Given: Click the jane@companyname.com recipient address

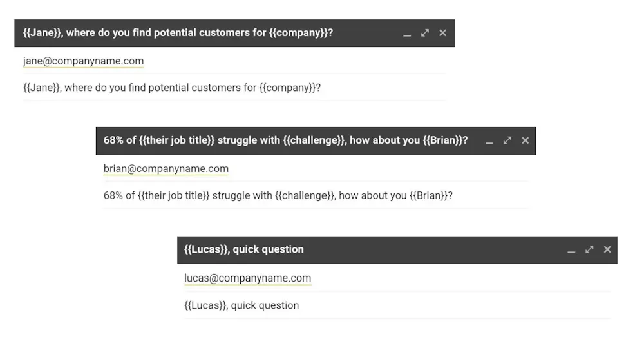Looking at the screenshot, I should coord(83,61).
